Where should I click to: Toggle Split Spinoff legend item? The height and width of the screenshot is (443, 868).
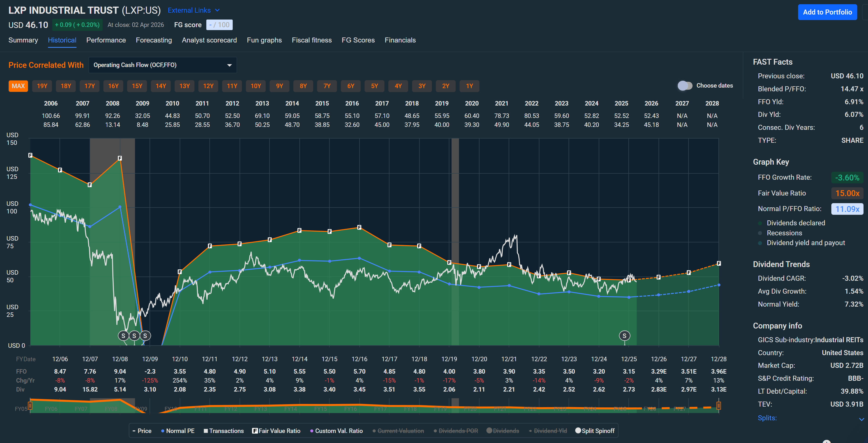tap(595, 431)
